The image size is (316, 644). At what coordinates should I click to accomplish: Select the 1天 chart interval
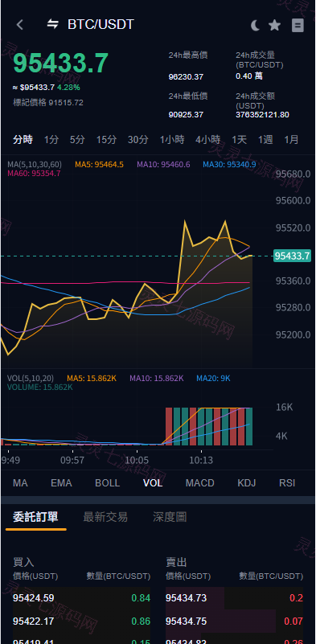tap(239, 140)
